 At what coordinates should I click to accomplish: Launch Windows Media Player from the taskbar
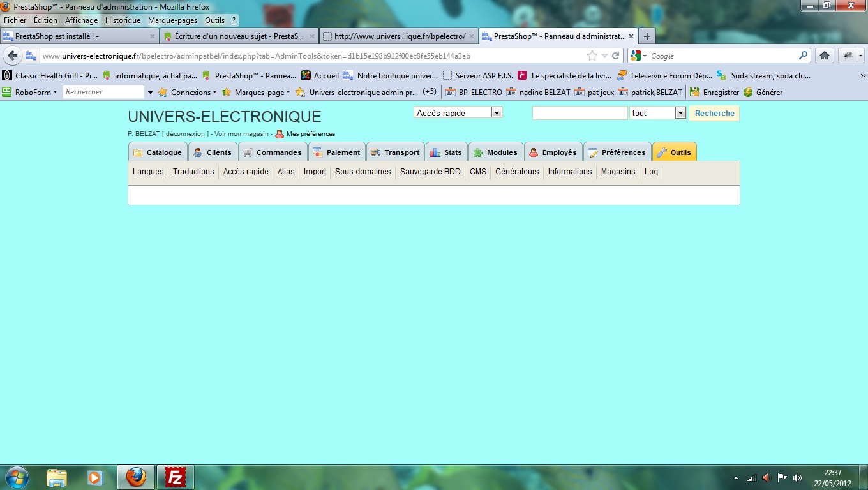(x=95, y=477)
